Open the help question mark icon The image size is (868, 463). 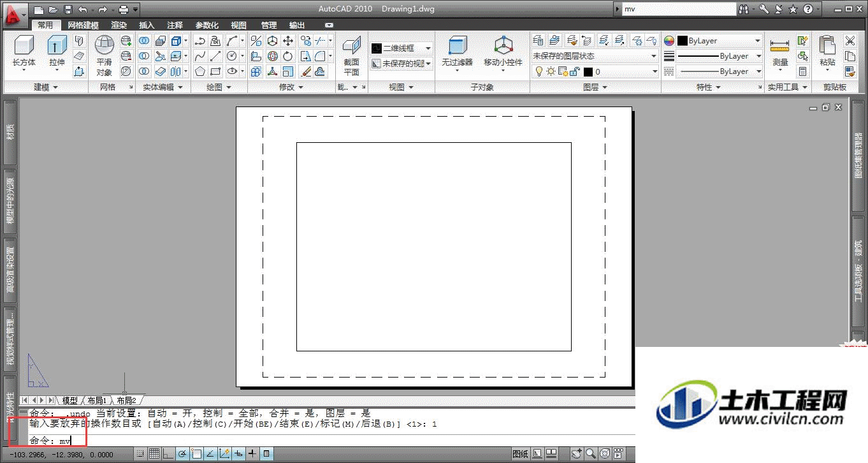coord(808,10)
